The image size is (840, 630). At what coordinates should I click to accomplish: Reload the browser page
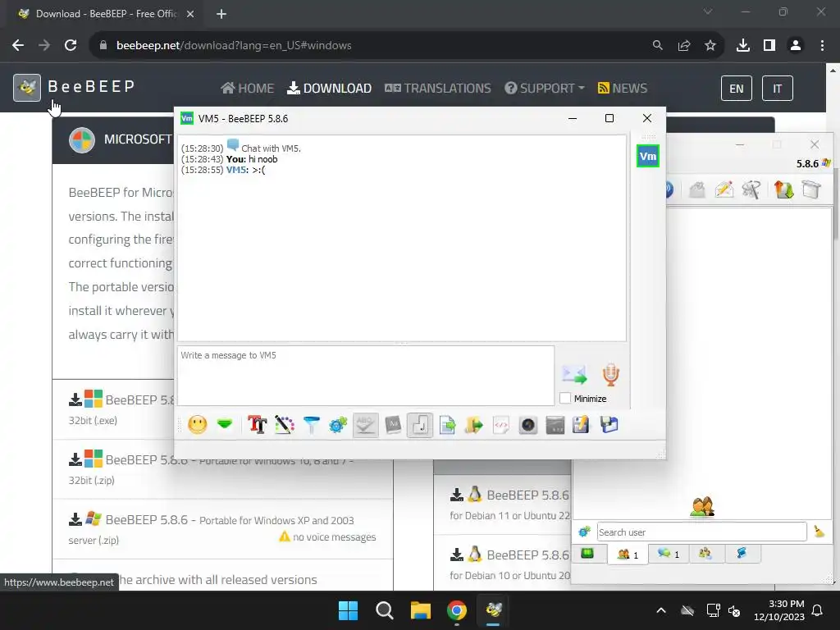[71, 46]
